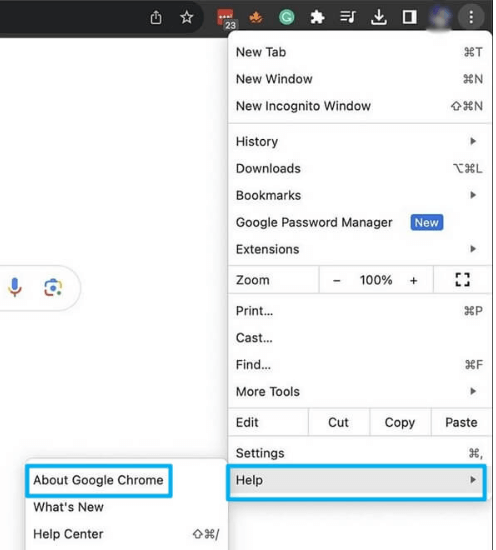Viewport: 496px width, 550px height.
Task: Open the media controls icon
Action: pyautogui.click(x=348, y=17)
